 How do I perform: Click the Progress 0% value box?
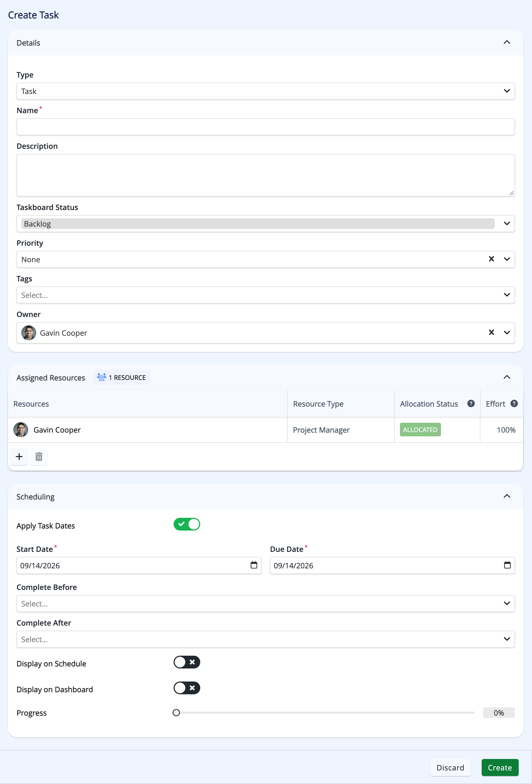pyautogui.click(x=499, y=712)
